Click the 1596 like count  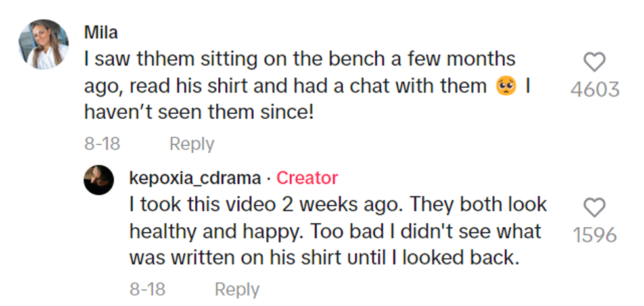pos(595,235)
